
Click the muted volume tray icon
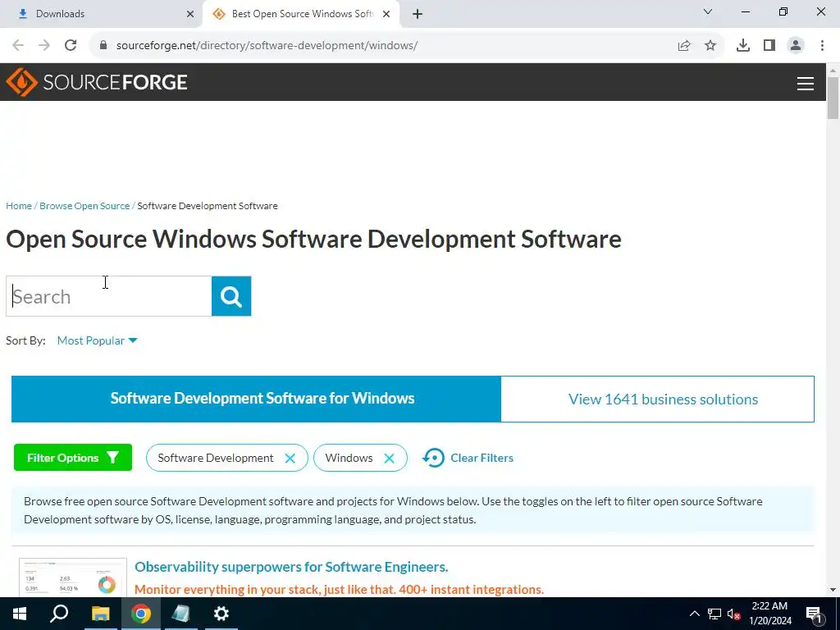tap(733, 614)
